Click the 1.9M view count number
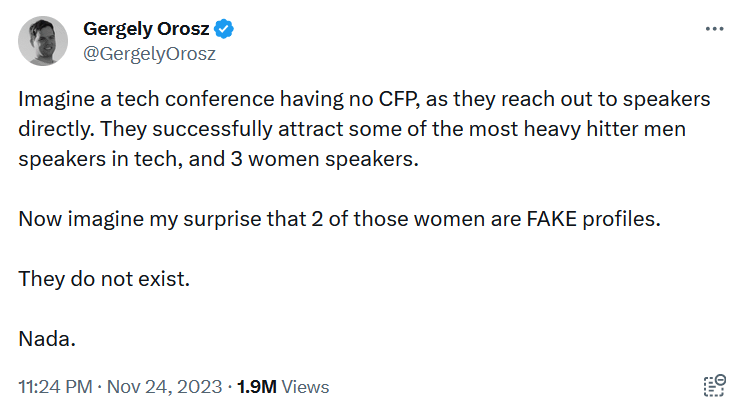The height and width of the screenshot is (408, 734). click(x=258, y=386)
